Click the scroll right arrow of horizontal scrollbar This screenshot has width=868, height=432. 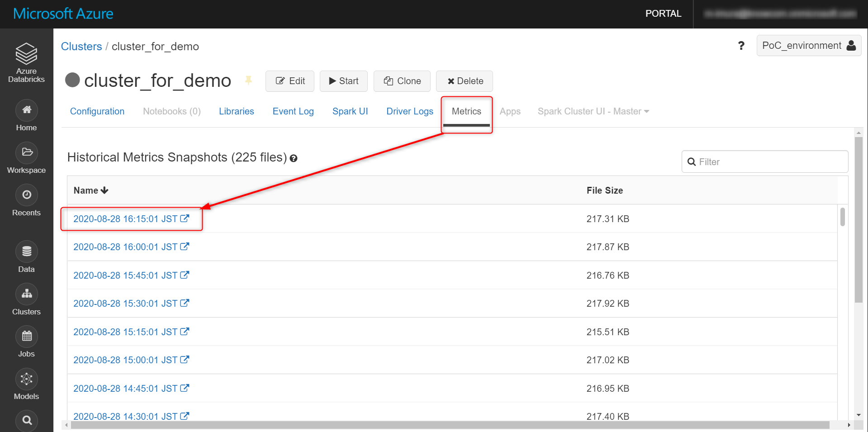pos(849,425)
